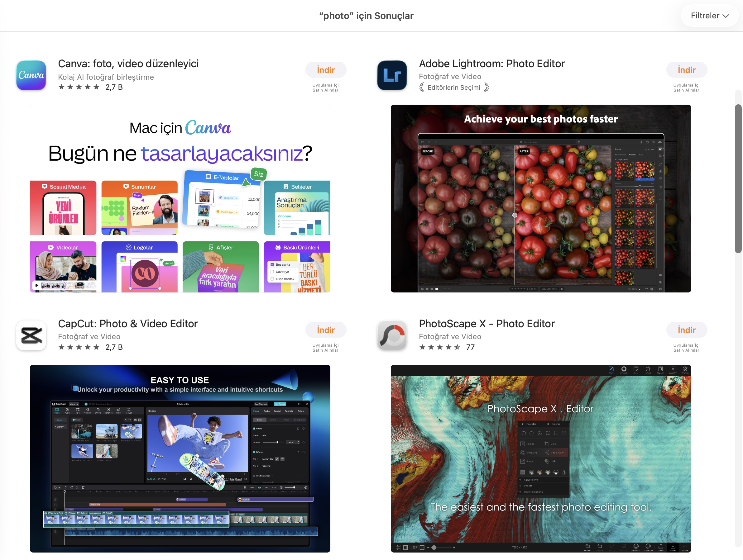
Task: Open the Filtreler dropdown
Action: coord(709,16)
